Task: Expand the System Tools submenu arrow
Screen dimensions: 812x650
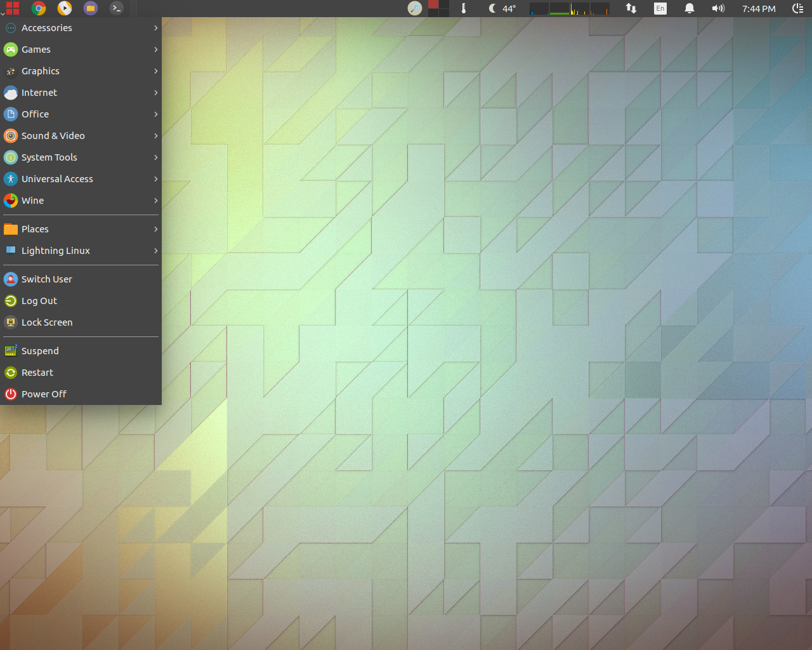Action: [x=155, y=157]
